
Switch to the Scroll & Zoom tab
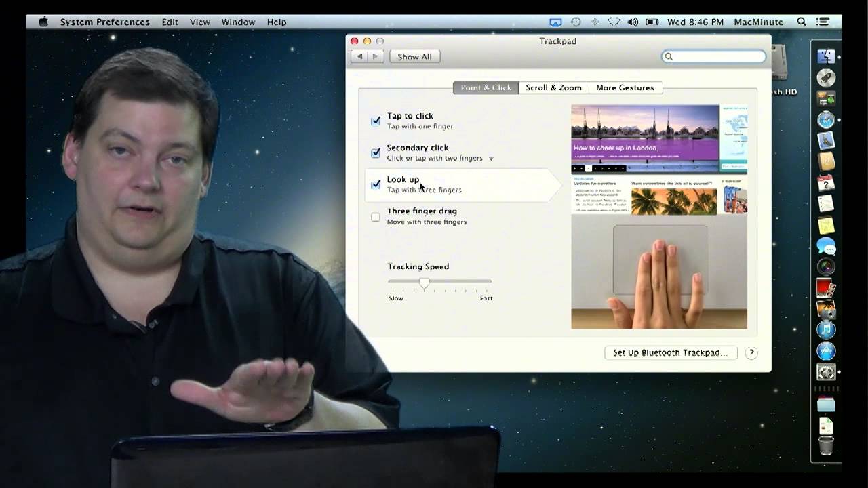tap(553, 87)
